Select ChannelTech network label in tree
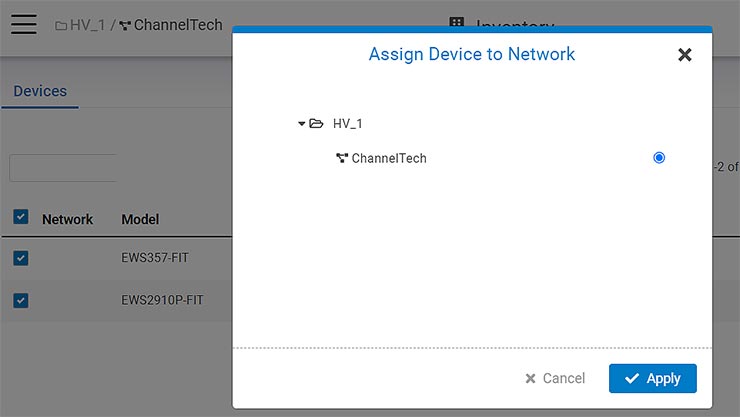The width and height of the screenshot is (740, 417). click(389, 158)
